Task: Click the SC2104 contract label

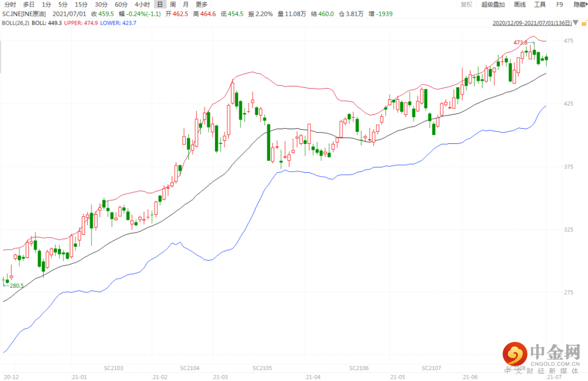Action: click(190, 368)
